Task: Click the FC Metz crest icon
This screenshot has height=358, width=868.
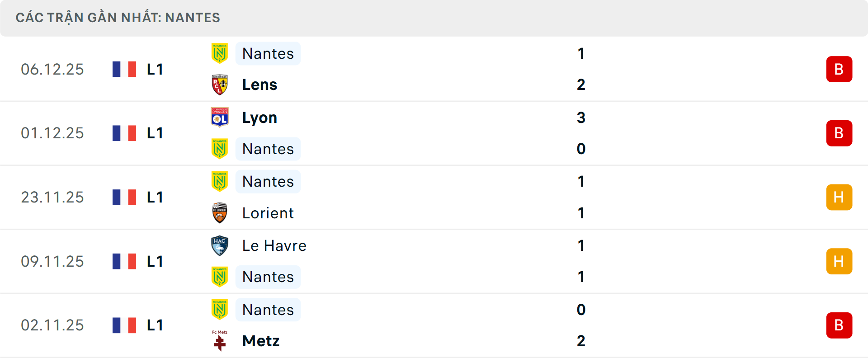Action: tap(220, 341)
